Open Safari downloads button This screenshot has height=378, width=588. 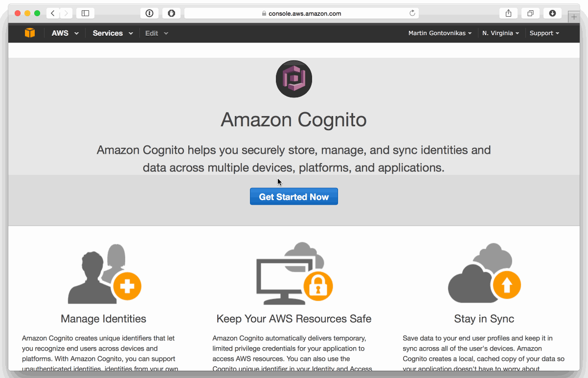point(552,13)
